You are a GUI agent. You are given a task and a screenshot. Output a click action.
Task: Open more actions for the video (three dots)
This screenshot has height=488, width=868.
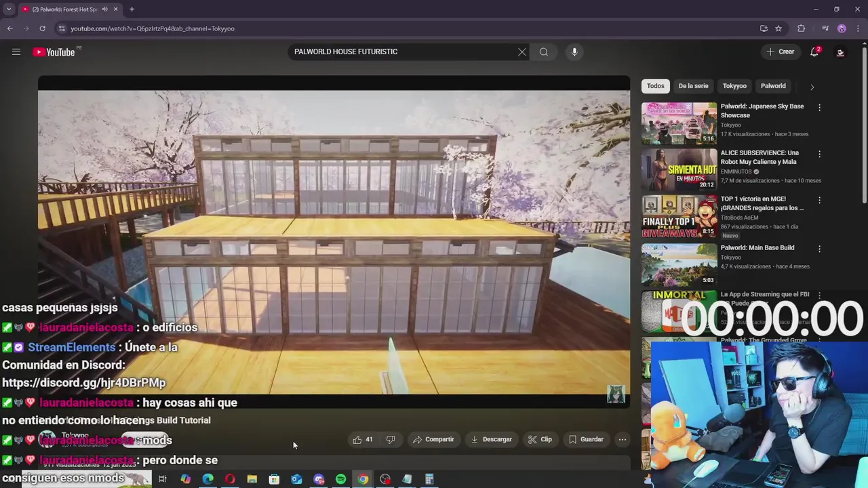(x=622, y=439)
